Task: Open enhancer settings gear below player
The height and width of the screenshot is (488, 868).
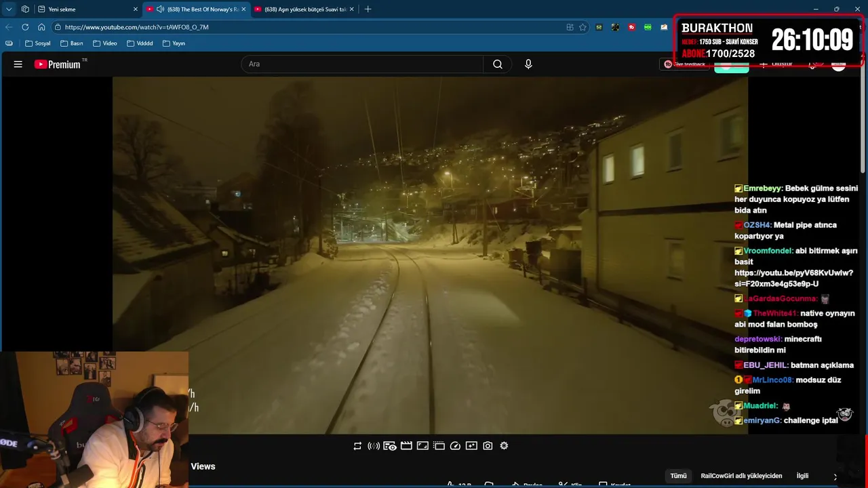Action: [x=504, y=446]
